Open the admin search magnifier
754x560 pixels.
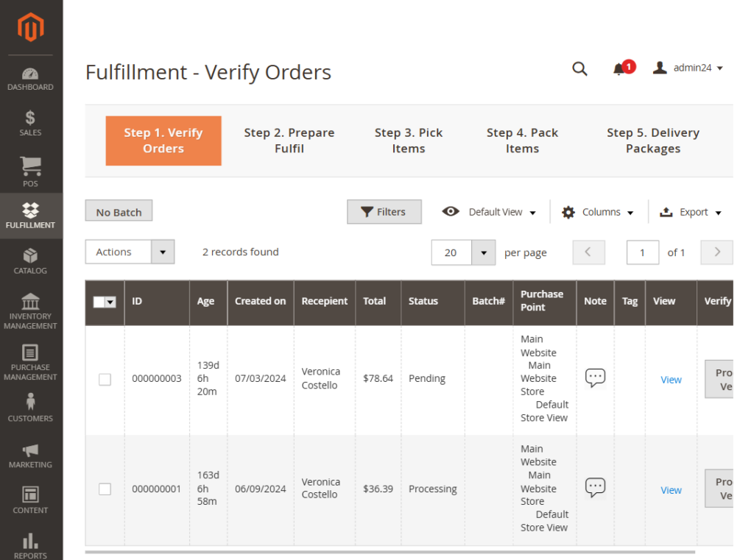click(x=579, y=68)
